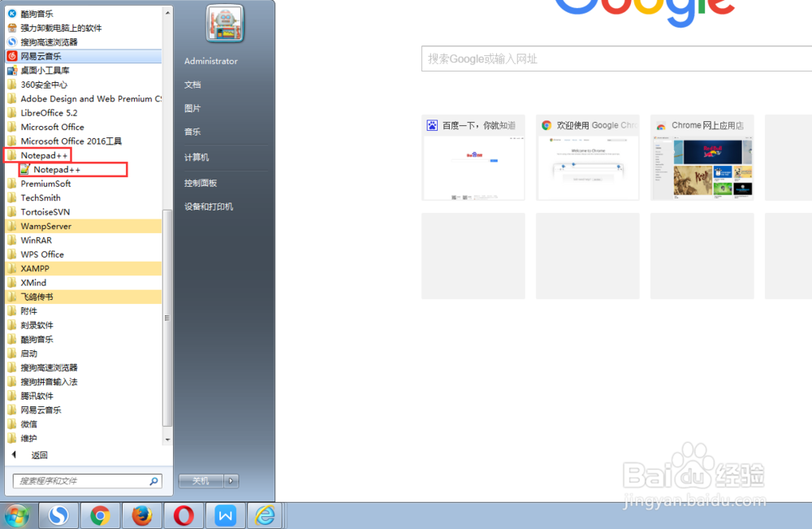
Task: Launch 网易云音乐 highlighted app
Action: pyautogui.click(x=83, y=56)
